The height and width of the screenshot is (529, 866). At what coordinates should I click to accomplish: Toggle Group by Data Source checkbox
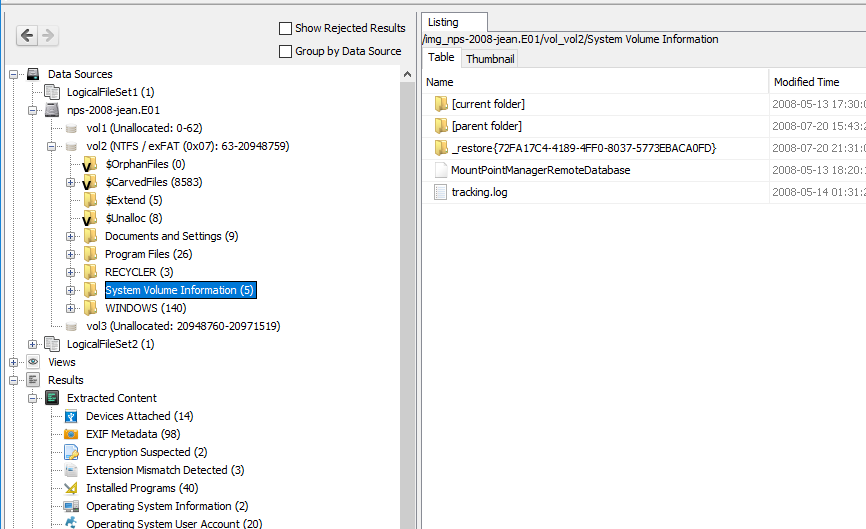point(286,51)
